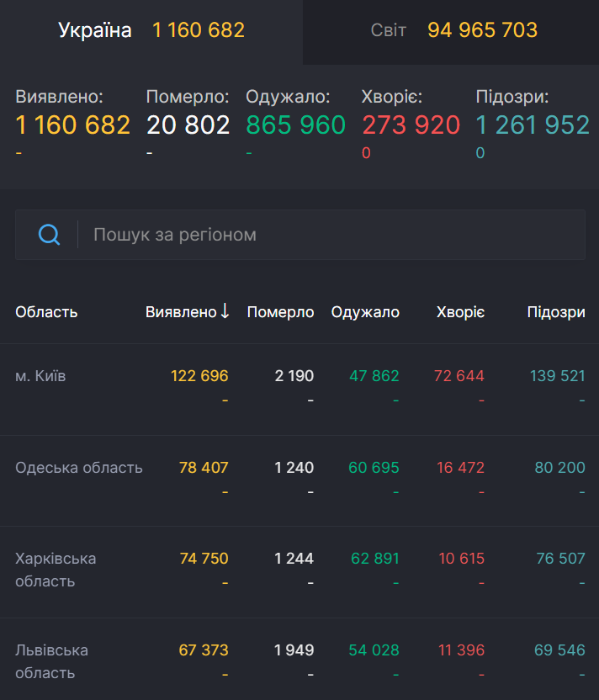599x700 pixels.
Task: Switch to the Україна tab
Action: (151, 31)
